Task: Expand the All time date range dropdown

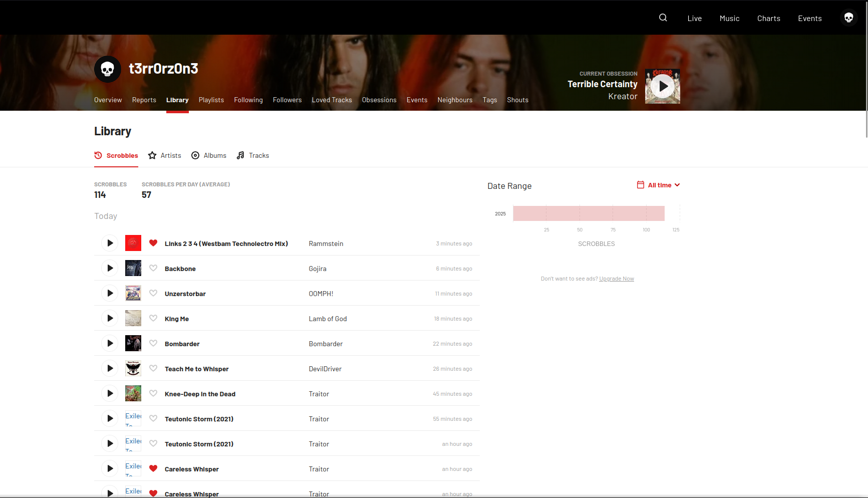Action: click(x=664, y=185)
